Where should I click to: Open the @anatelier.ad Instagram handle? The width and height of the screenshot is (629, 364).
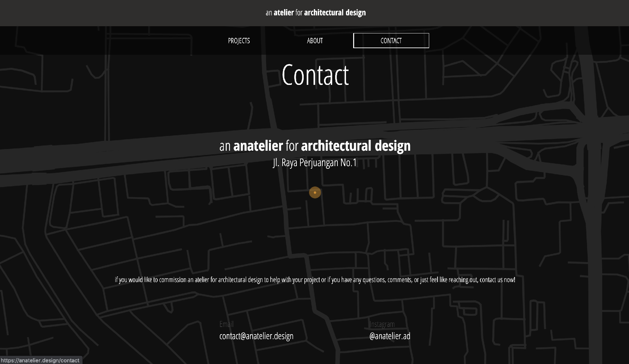click(x=390, y=336)
